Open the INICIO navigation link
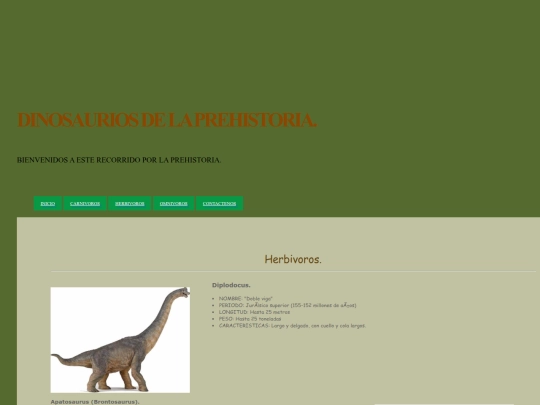 [48, 204]
